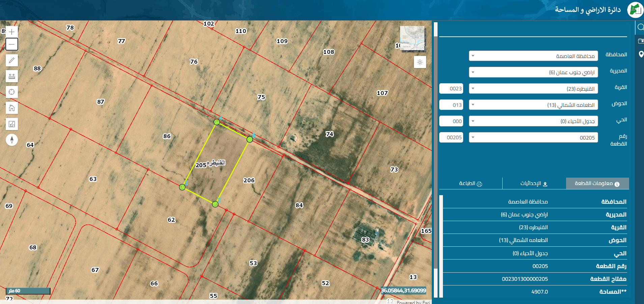
Task: Switch basemap using the overview thumbnail
Action: (412, 39)
